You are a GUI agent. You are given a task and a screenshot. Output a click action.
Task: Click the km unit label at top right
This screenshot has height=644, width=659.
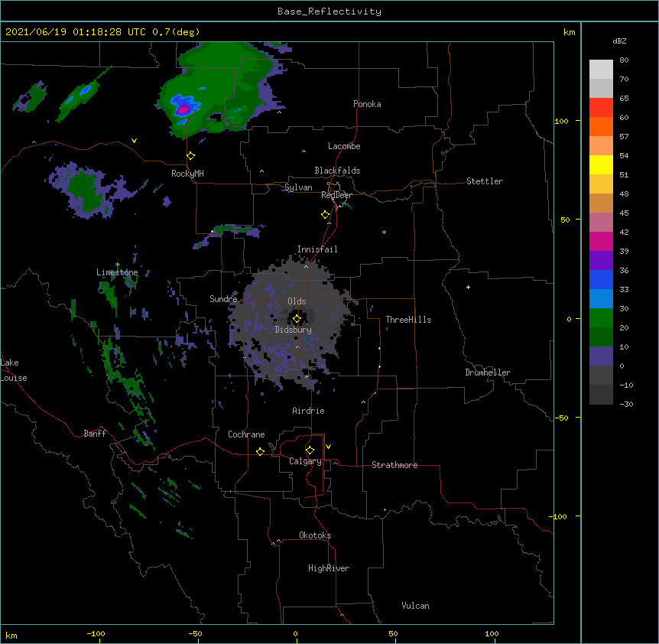570,32
